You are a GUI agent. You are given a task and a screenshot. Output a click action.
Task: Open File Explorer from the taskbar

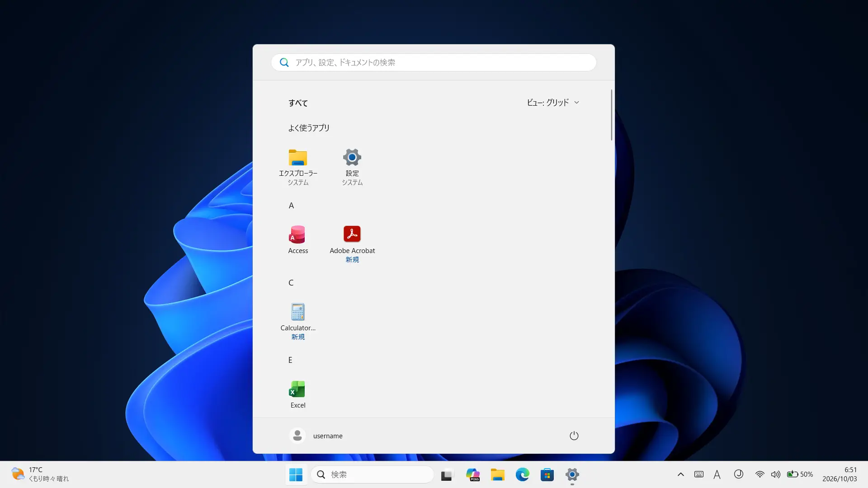tap(497, 474)
